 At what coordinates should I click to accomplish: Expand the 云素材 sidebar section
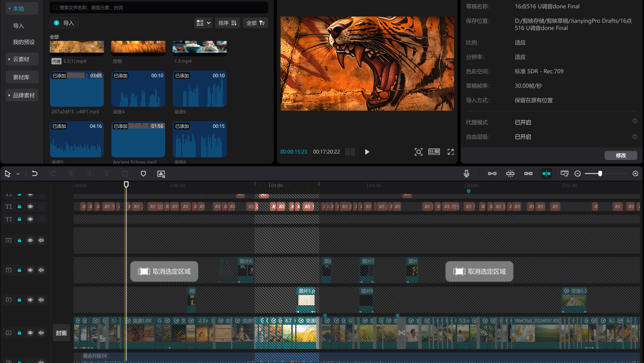22,59
